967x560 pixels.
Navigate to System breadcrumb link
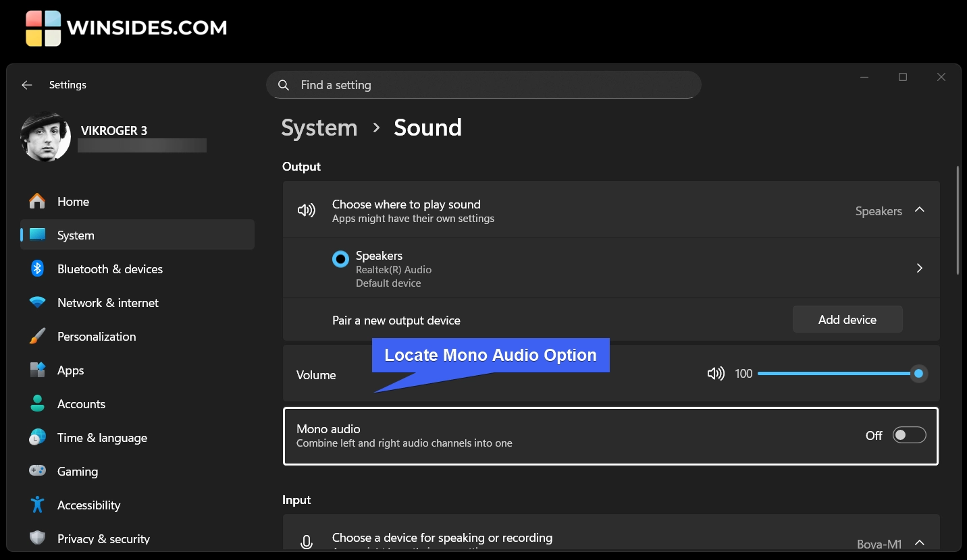pos(319,128)
